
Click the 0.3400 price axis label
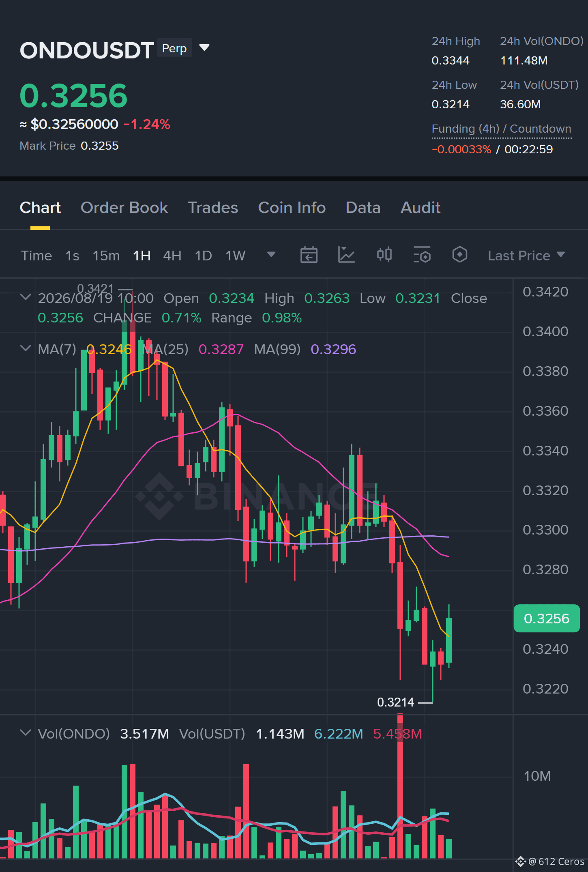click(x=545, y=332)
